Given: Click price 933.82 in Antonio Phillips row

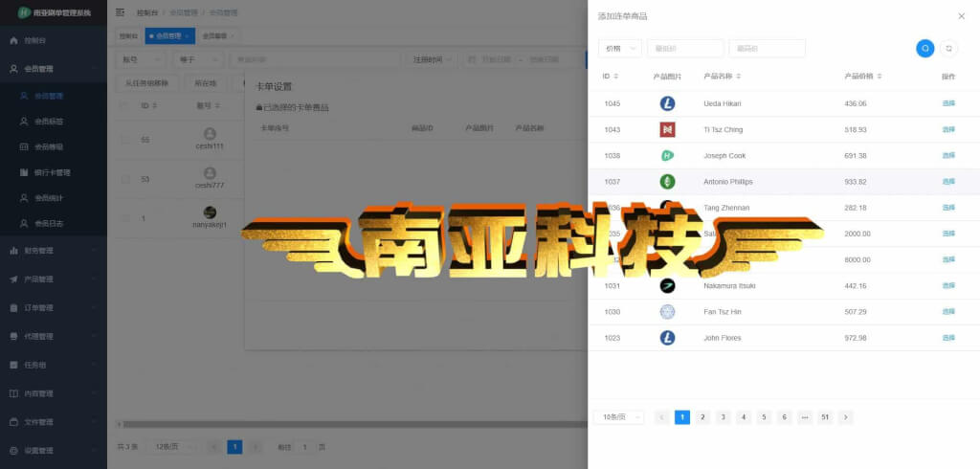Looking at the screenshot, I should [x=855, y=182].
